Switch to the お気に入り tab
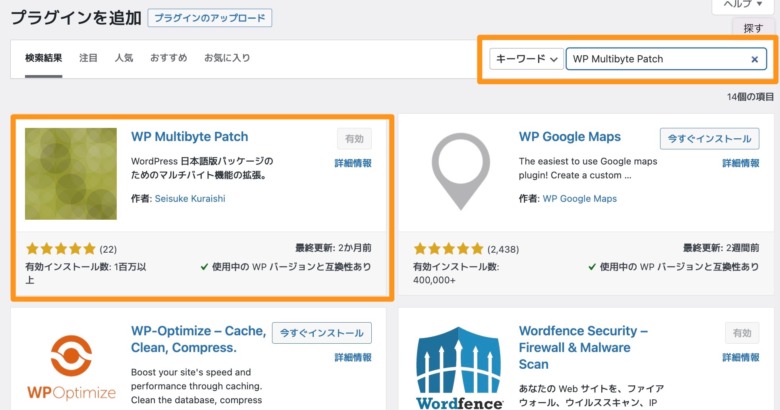Viewport: 780px width, 410px height. (227, 58)
